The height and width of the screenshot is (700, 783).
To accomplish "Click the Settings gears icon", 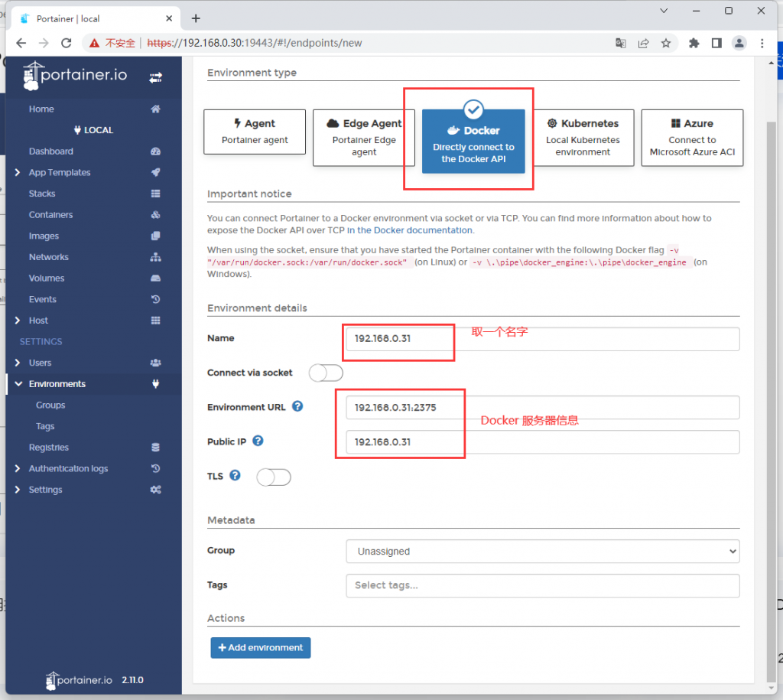I will (x=155, y=490).
